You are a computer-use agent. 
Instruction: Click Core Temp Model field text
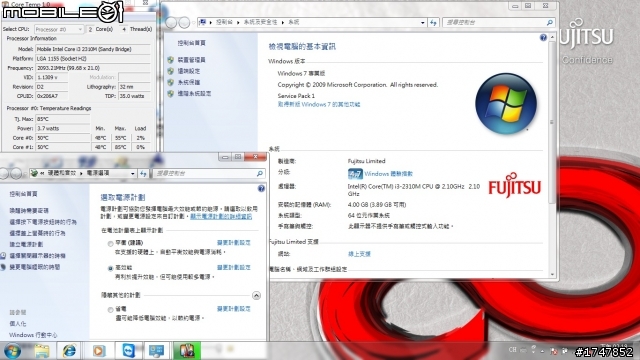tap(93, 49)
